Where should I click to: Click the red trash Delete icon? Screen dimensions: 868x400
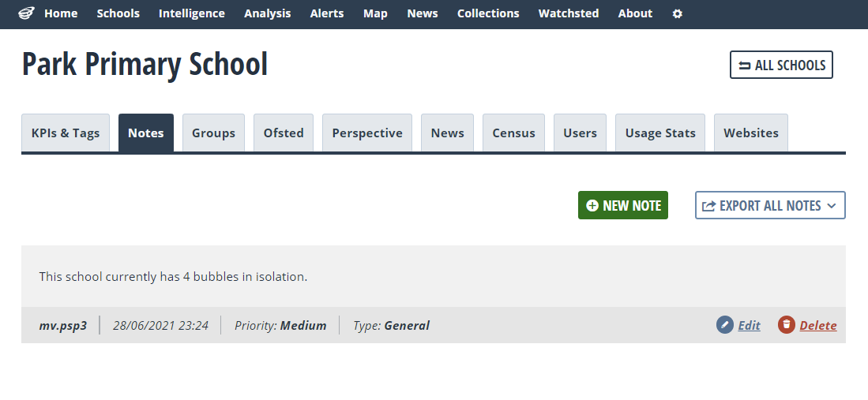coord(786,325)
